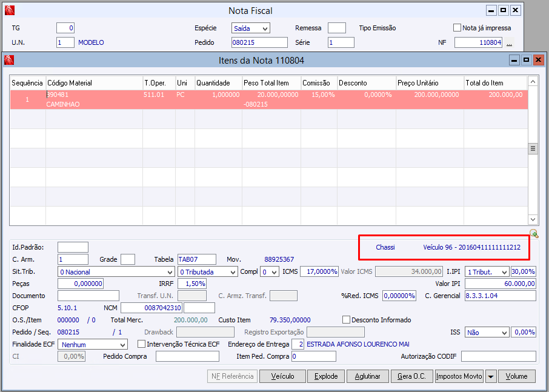Click into the NCM input field
This screenshot has width=549, height=392.
(x=151, y=308)
